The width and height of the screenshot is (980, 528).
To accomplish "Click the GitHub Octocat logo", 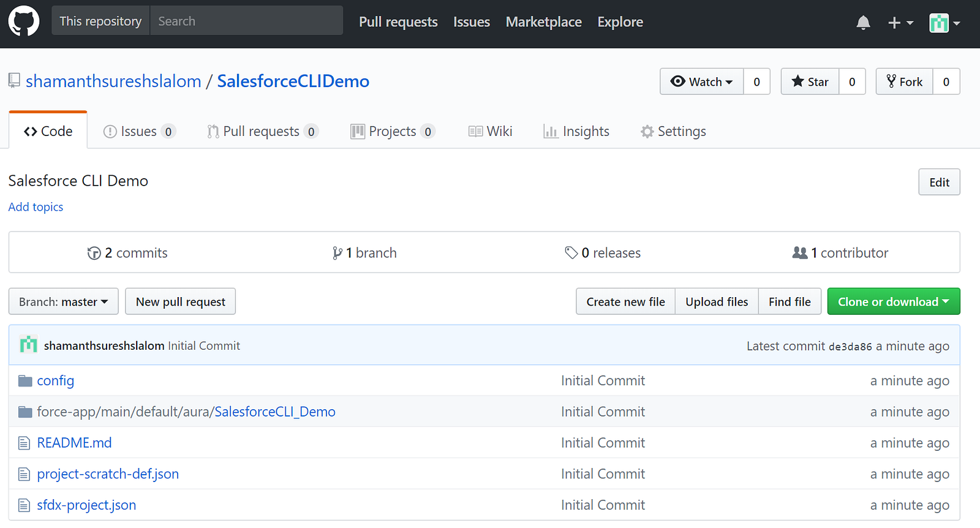I will (x=24, y=21).
